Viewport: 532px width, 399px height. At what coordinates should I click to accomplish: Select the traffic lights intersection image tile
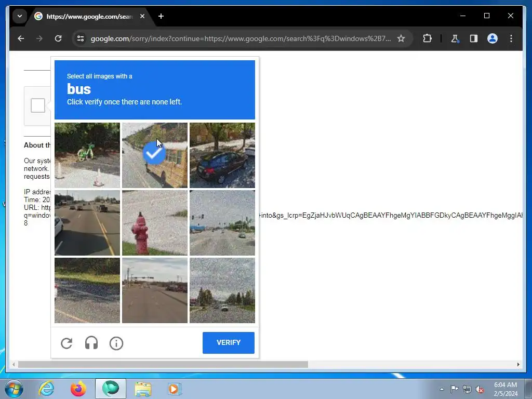(x=222, y=222)
